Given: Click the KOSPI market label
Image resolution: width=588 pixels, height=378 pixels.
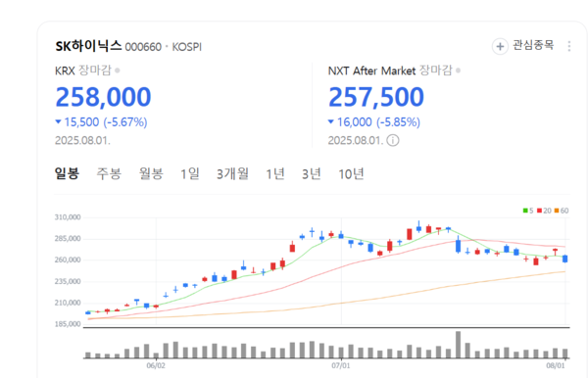Looking at the screenshot, I should click(x=187, y=47).
